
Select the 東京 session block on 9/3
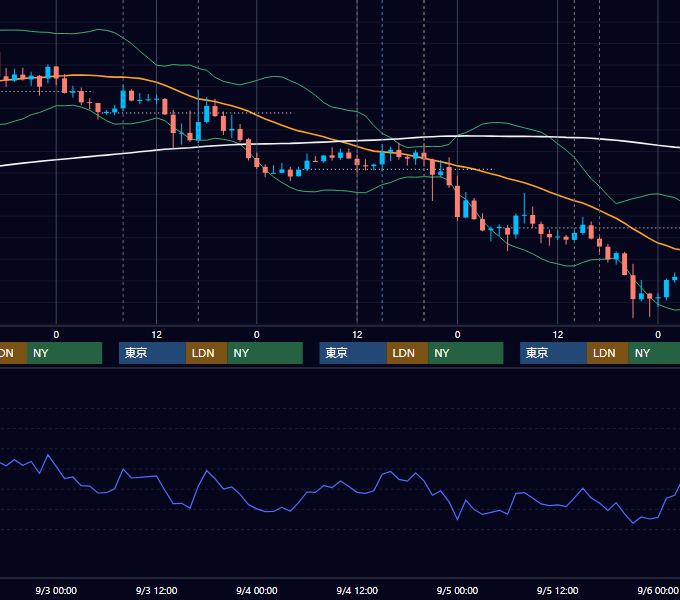tap(152, 353)
